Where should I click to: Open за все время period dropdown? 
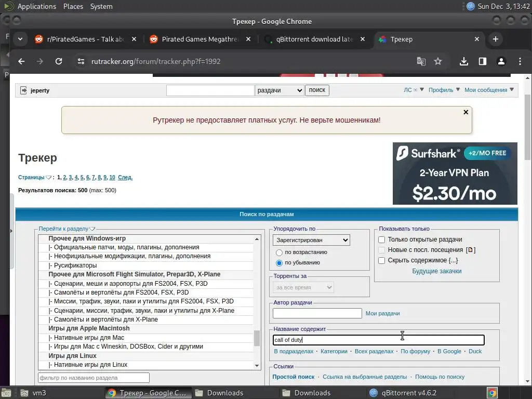tap(303, 287)
